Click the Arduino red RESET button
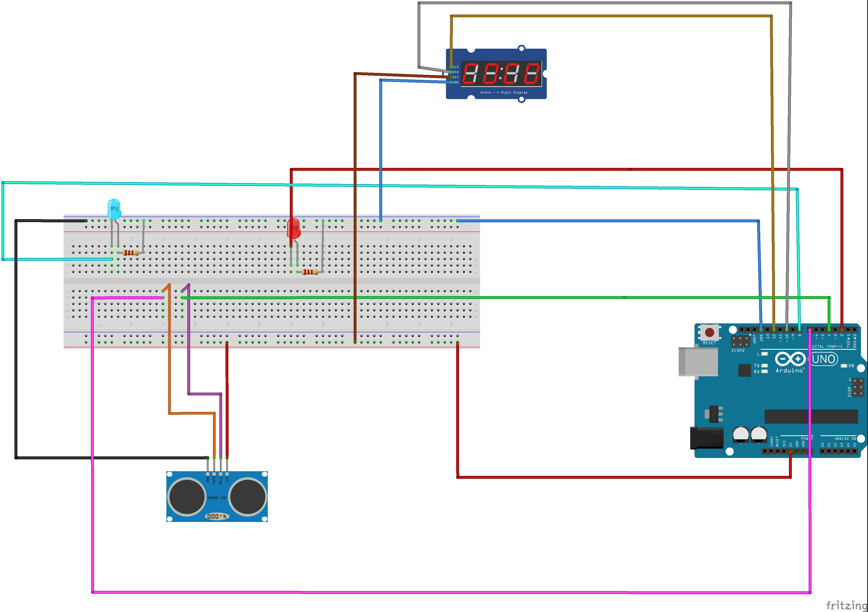The width and height of the screenshot is (868, 612). (x=710, y=332)
